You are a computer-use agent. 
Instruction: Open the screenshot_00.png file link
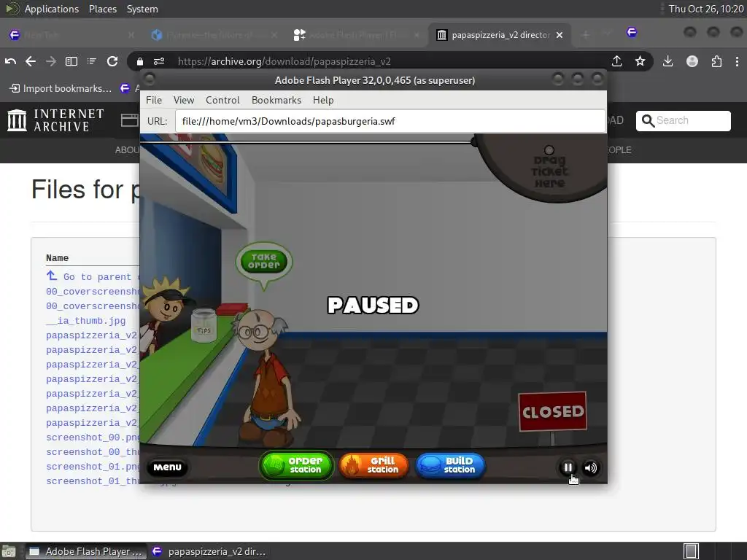tap(93, 437)
